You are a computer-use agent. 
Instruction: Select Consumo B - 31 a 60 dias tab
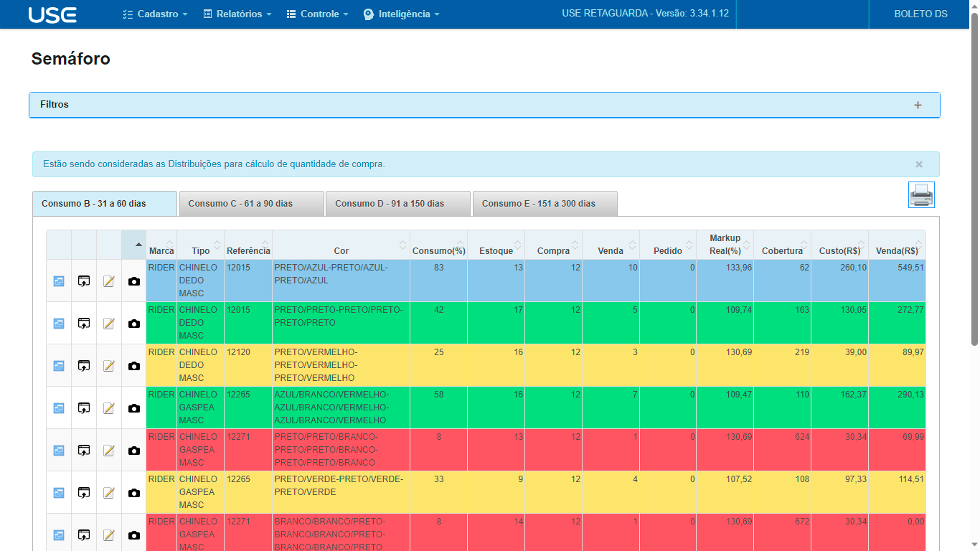[105, 204]
